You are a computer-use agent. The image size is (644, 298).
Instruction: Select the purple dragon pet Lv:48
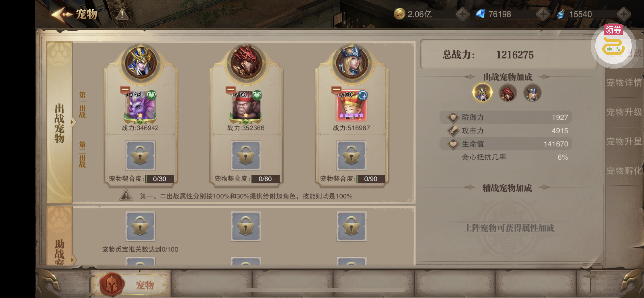click(141, 105)
